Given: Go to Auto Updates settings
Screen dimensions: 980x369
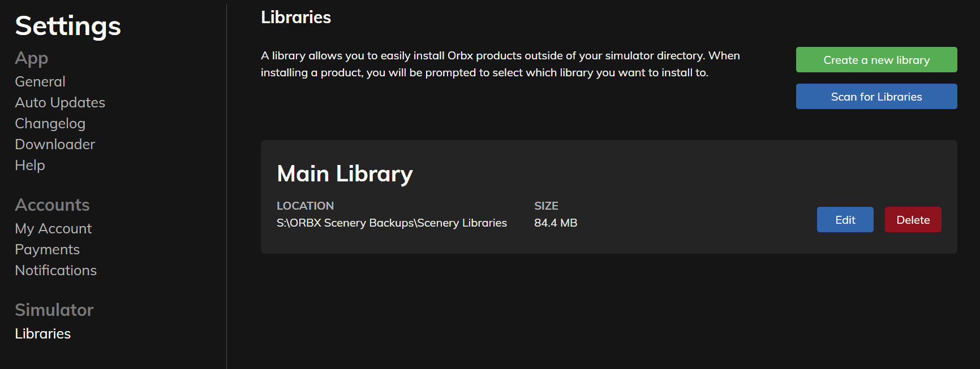Looking at the screenshot, I should 60,103.
